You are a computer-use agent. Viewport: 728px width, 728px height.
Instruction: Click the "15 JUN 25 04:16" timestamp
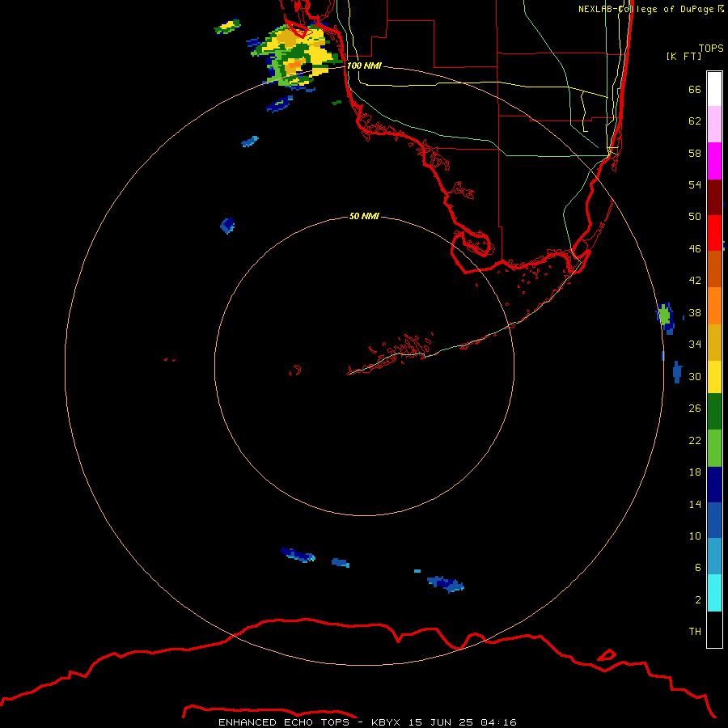click(463, 722)
